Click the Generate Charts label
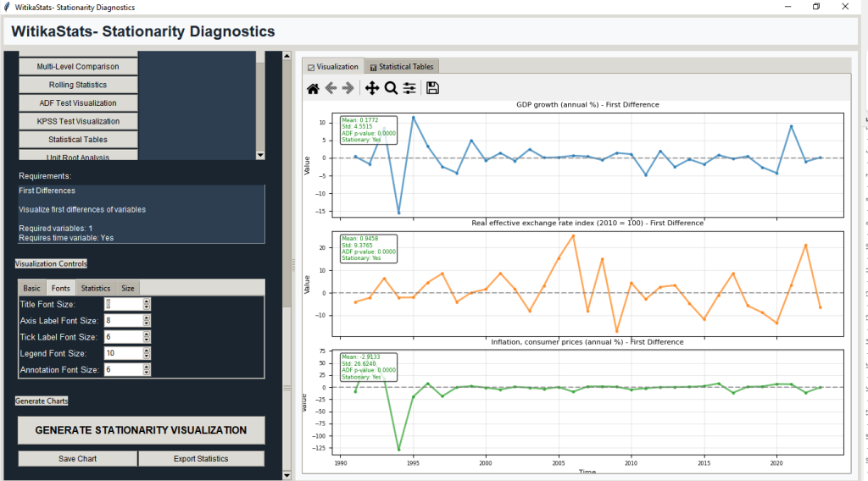This screenshot has height=481, width=868. [42, 401]
